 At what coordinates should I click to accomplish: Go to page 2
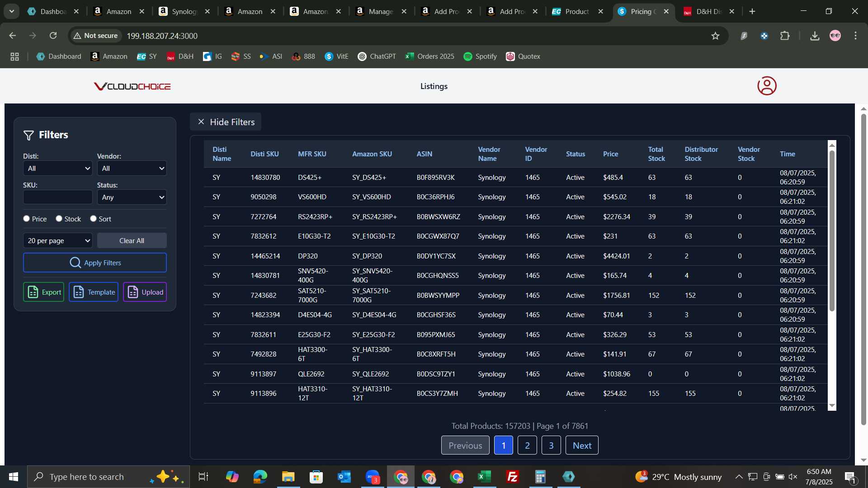[527, 445]
